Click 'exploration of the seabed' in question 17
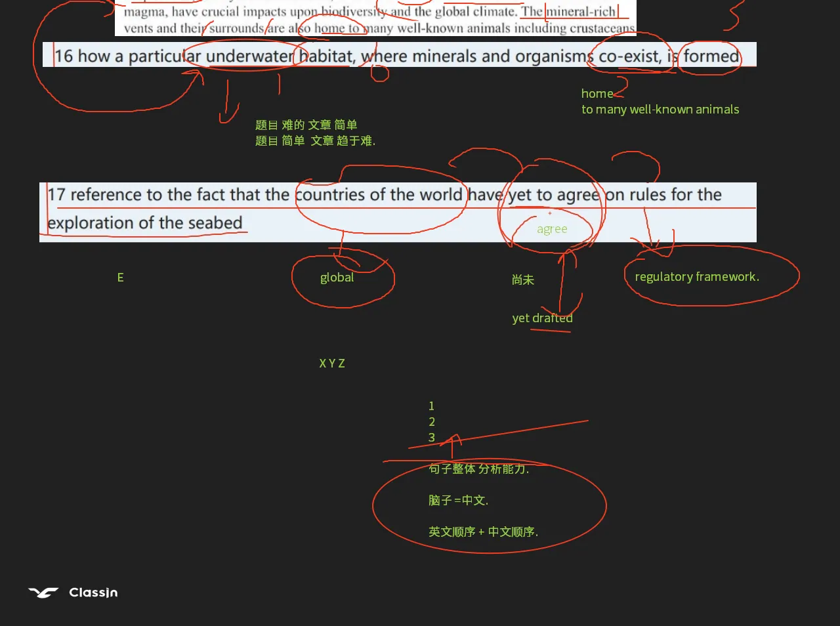The width and height of the screenshot is (840, 626). coord(145,223)
